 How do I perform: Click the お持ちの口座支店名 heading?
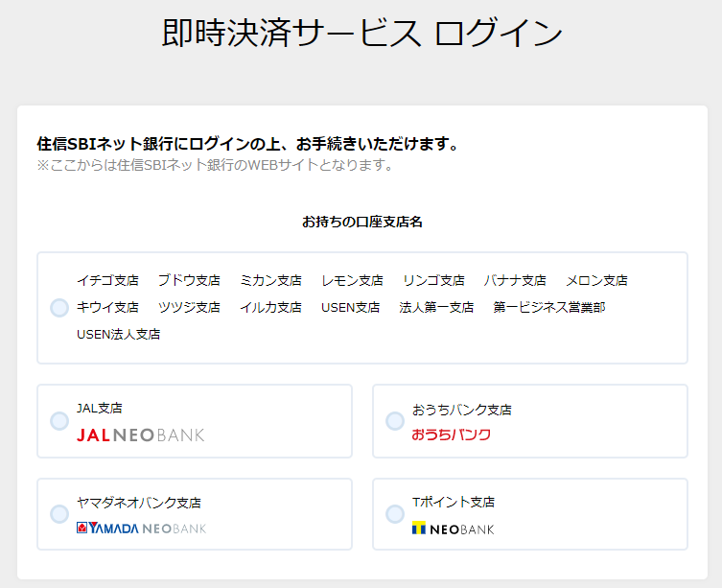coord(362,223)
